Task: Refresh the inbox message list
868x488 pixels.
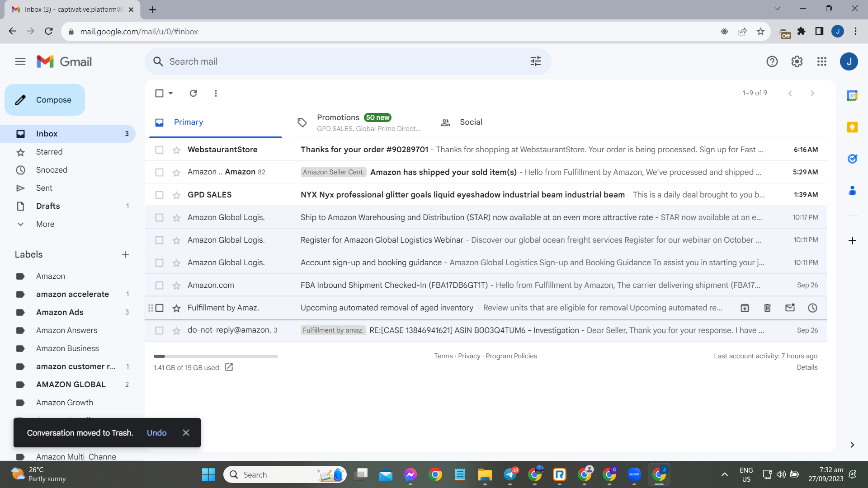Action: pos(193,93)
